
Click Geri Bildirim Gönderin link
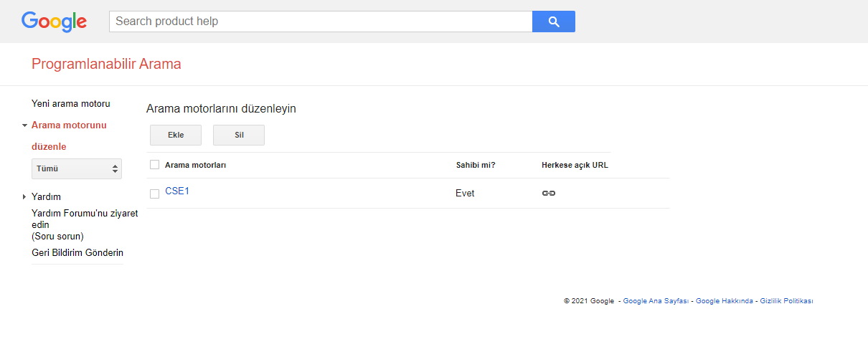coord(77,253)
